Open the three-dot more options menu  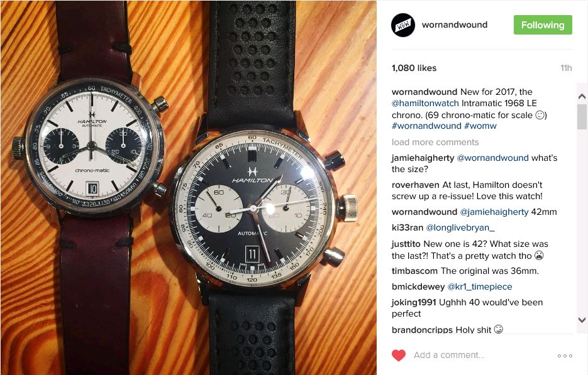565,356
